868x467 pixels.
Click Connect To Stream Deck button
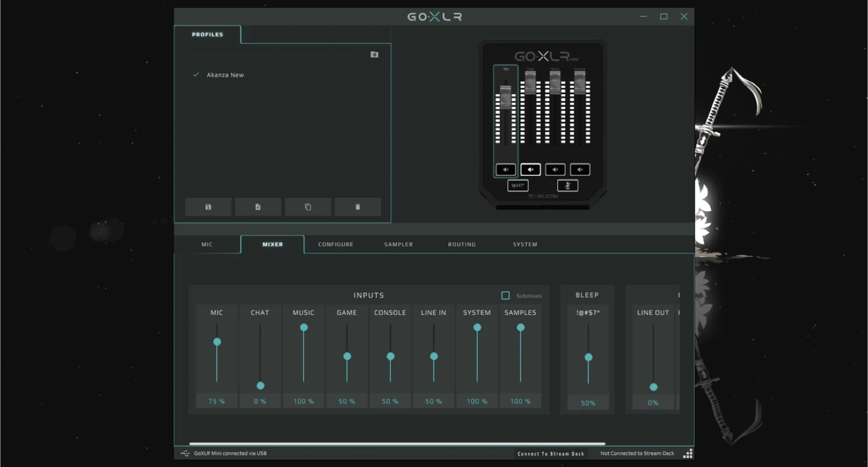[551, 454]
